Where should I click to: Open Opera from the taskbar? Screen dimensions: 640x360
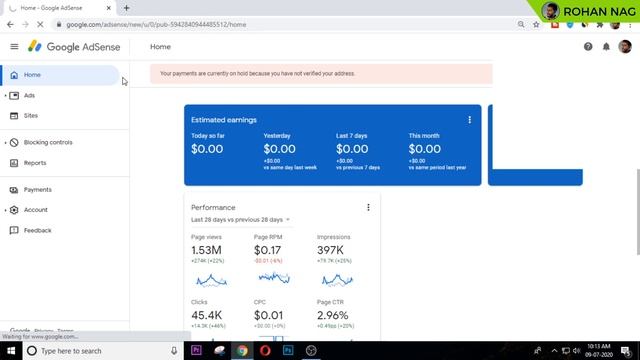[x=265, y=350]
